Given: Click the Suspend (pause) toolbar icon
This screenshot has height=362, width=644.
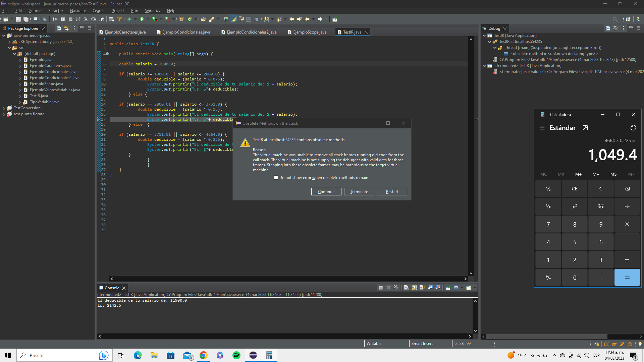Looking at the screenshot, I should (63, 19).
